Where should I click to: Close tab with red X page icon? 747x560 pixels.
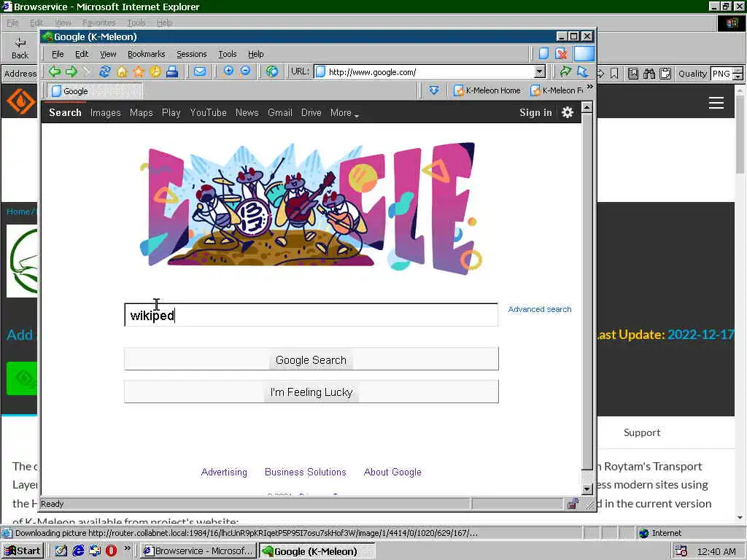tap(562, 53)
